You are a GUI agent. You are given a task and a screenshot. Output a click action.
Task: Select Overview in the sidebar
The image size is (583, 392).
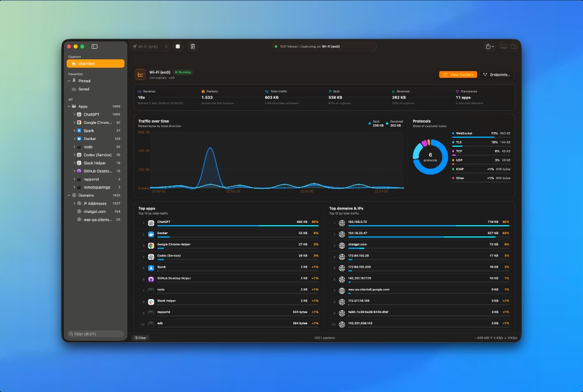pos(95,63)
